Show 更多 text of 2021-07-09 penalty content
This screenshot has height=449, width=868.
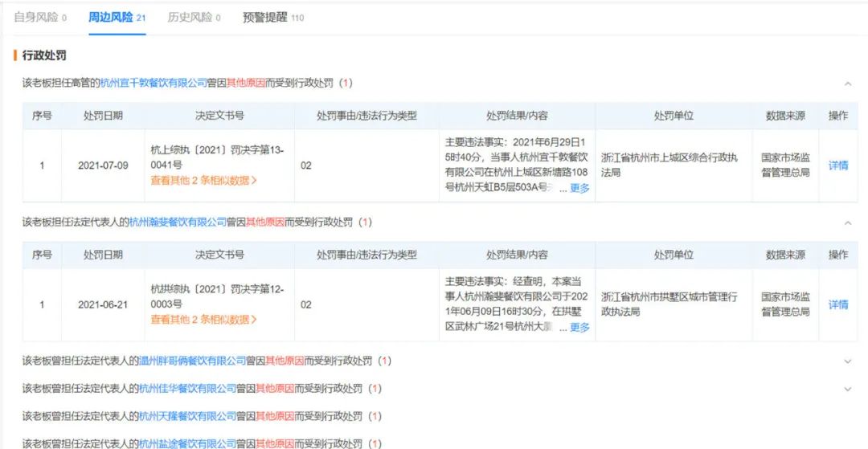pos(579,188)
